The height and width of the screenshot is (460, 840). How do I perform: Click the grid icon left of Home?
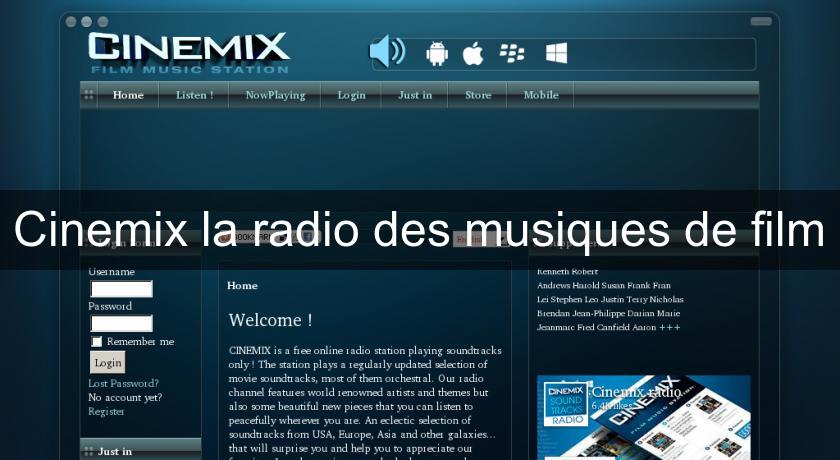coord(89,95)
